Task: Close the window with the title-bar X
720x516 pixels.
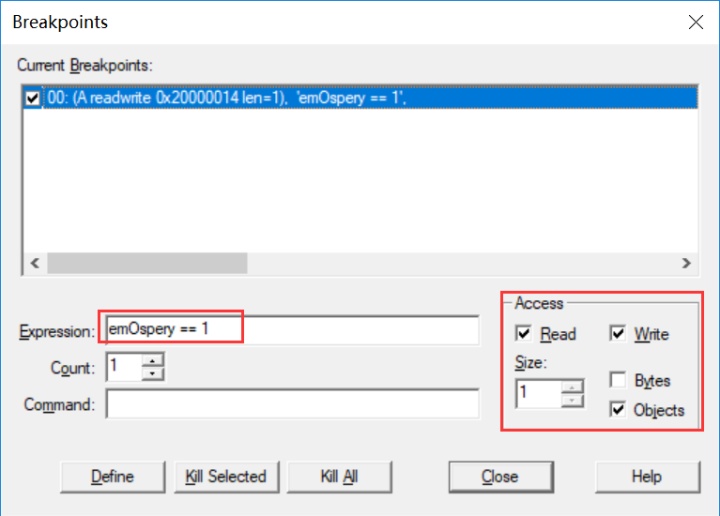Action: (696, 22)
